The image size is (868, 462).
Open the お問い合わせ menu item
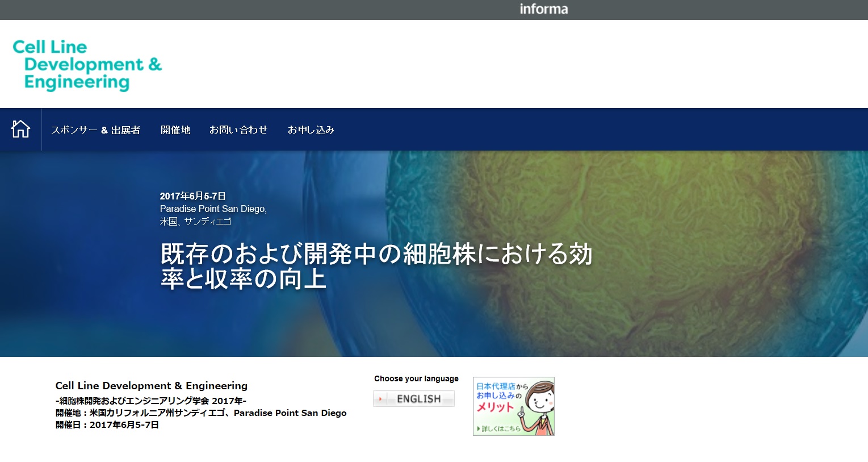click(238, 130)
